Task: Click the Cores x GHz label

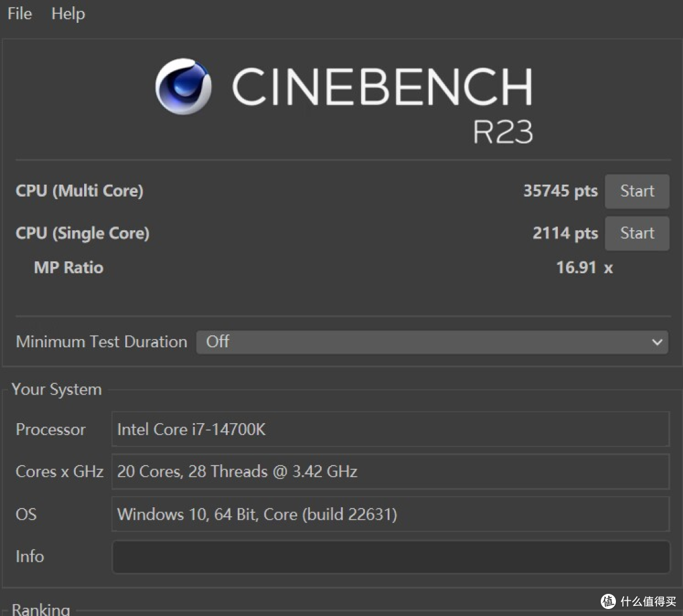Action: pyautogui.click(x=59, y=472)
